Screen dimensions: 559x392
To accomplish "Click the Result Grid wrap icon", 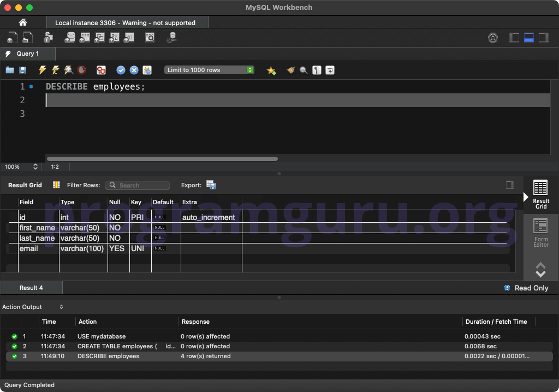I will click(x=56, y=185).
